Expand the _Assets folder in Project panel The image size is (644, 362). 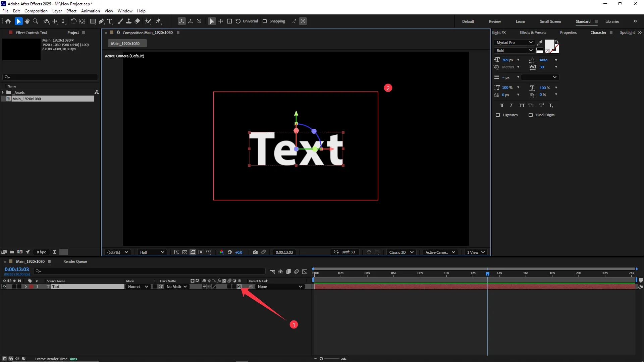point(3,93)
